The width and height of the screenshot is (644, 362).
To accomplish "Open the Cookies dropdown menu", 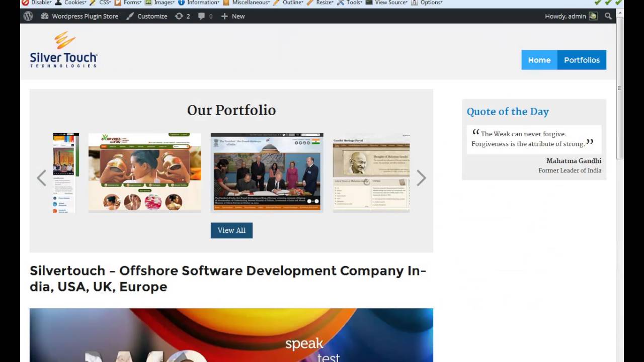I will pyautogui.click(x=70, y=3).
